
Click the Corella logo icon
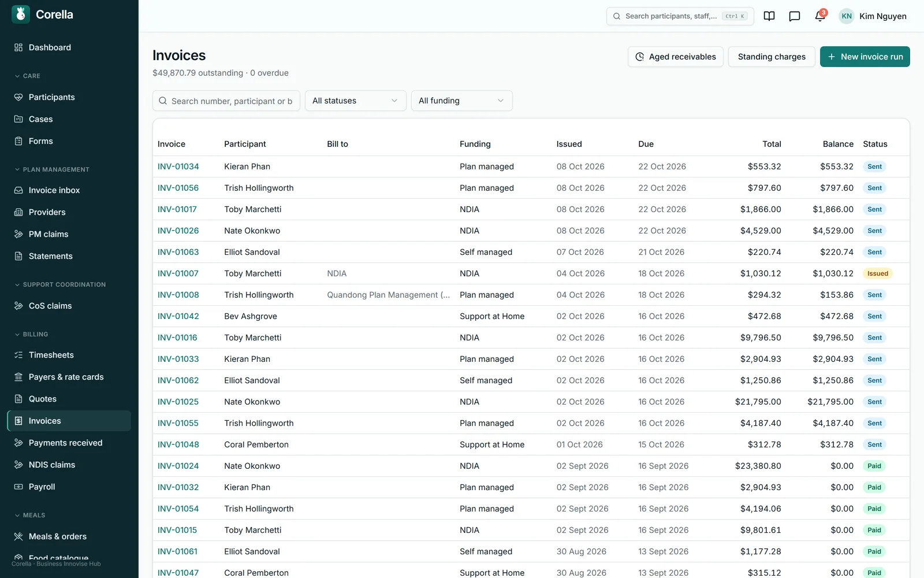pyautogui.click(x=21, y=14)
